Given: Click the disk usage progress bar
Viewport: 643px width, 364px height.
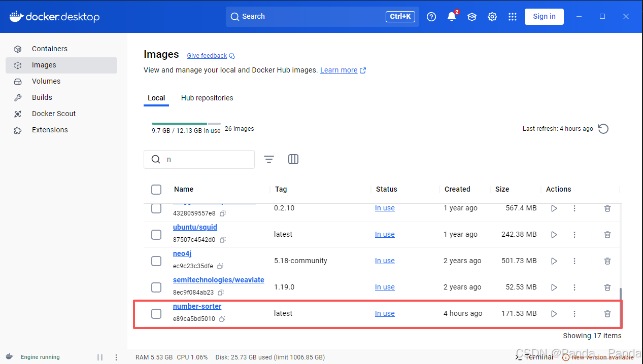Looking at the screenshot, I should [x=186, y=124].
